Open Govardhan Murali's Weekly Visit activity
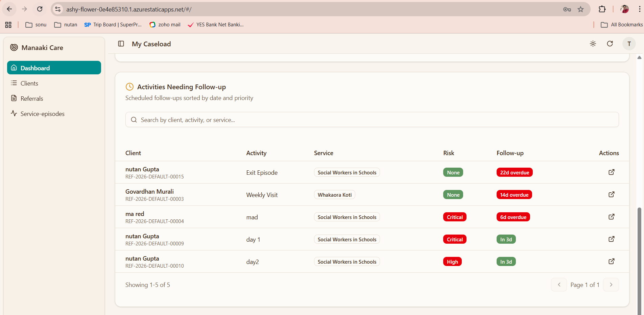644x315 pixels. (611, 195)
